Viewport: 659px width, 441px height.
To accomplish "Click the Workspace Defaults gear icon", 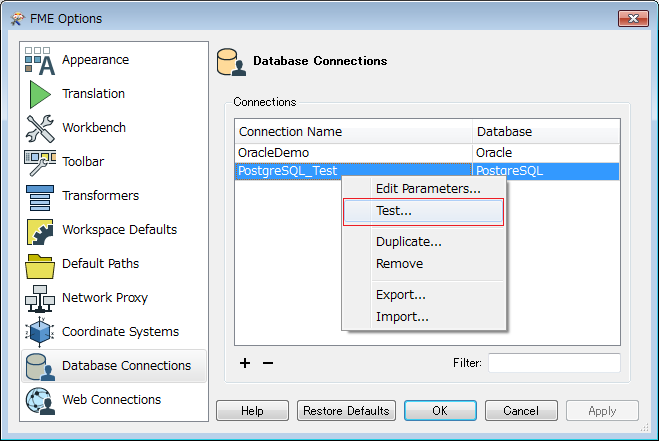I will point(40,231).
